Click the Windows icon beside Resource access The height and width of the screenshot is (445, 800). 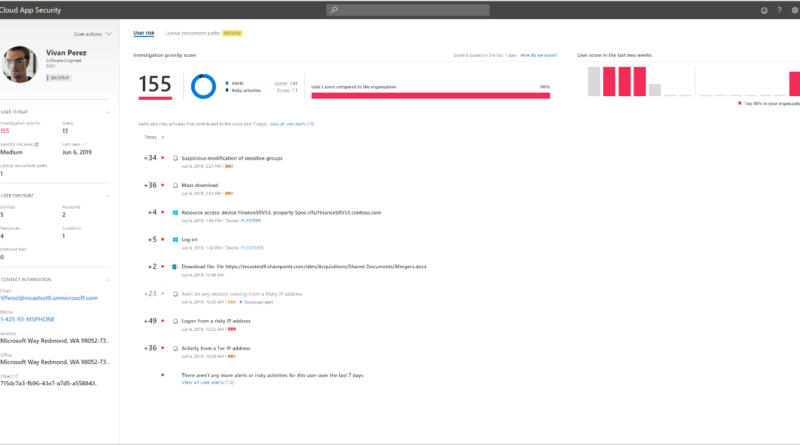click(x=175, y=212)
